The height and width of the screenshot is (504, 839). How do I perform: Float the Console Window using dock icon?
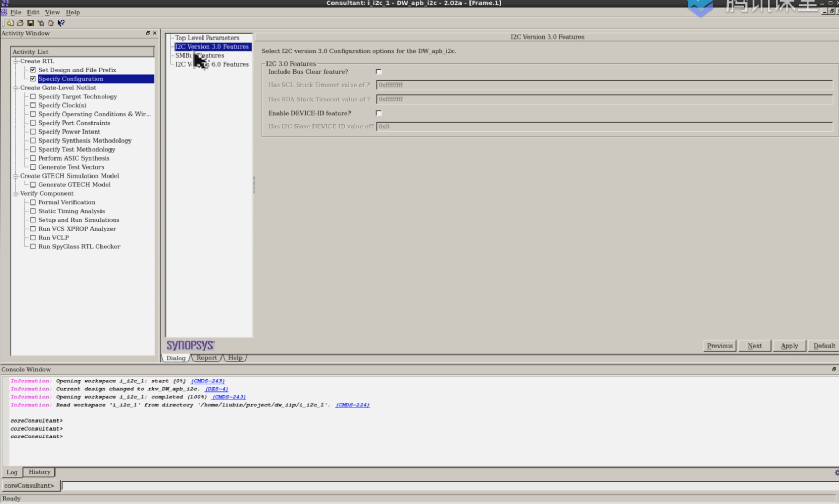(834, 369)
